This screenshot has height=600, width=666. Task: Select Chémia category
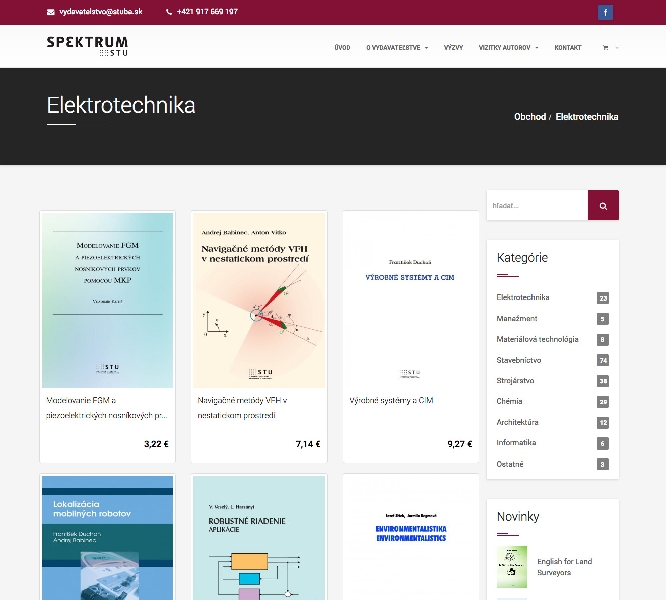[509, 401]
